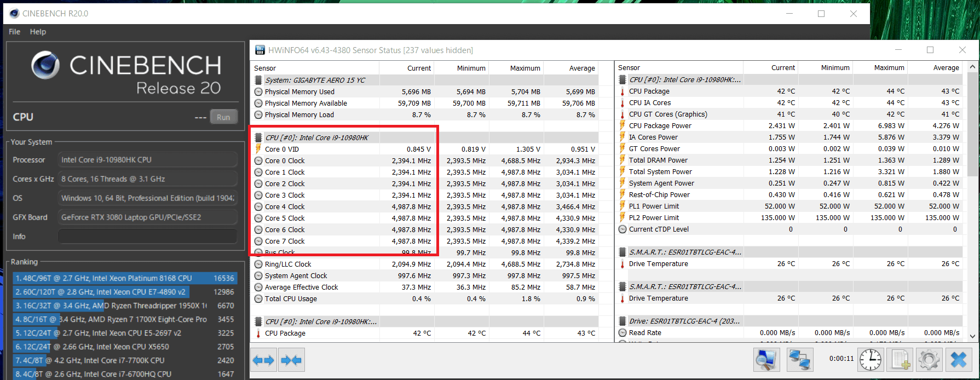Click the bolt icon beside CPU Package Power
The height and width of the screenshot is (380, 980).
point(622,125)
